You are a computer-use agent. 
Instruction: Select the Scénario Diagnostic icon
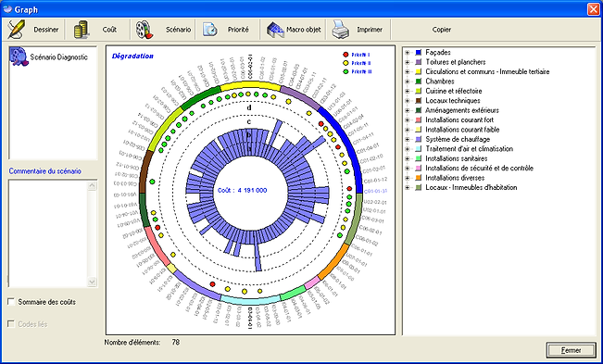coord(19,56)
